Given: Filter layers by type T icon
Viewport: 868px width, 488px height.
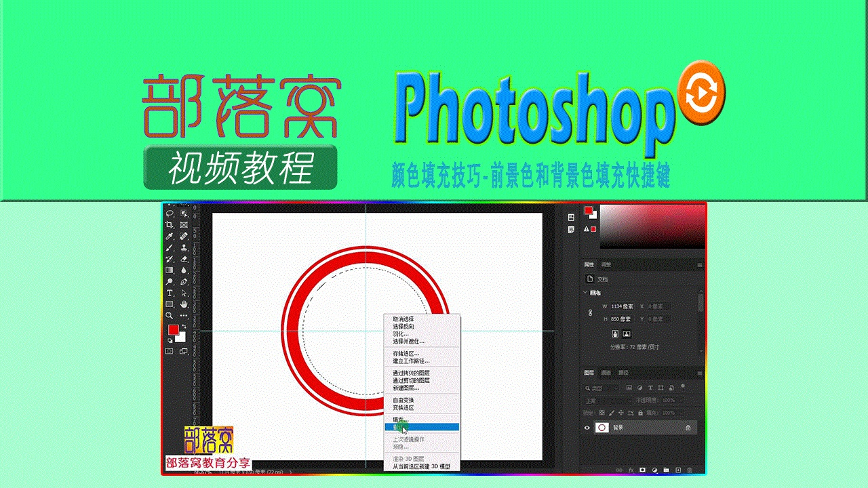Looking at the screenshot, I should 650,388.
